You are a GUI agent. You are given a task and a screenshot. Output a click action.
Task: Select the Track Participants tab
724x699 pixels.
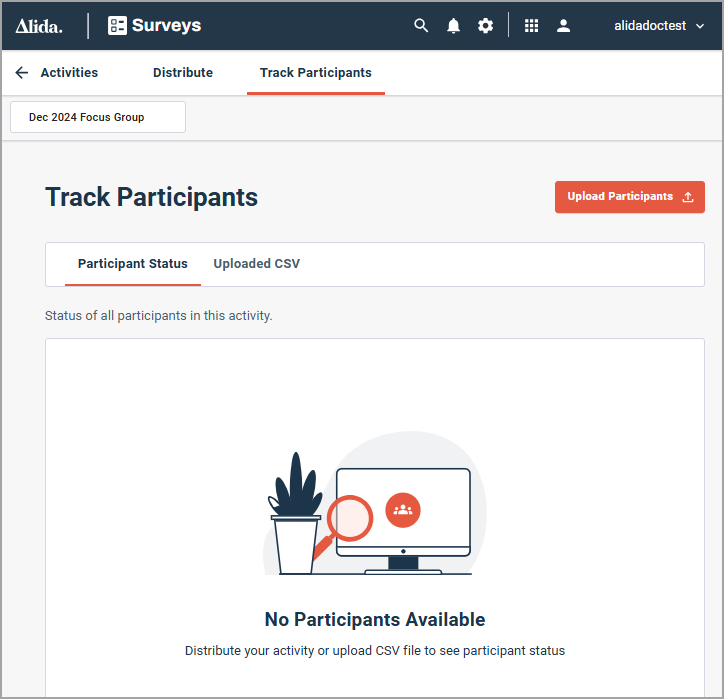[x=315, y=73]
